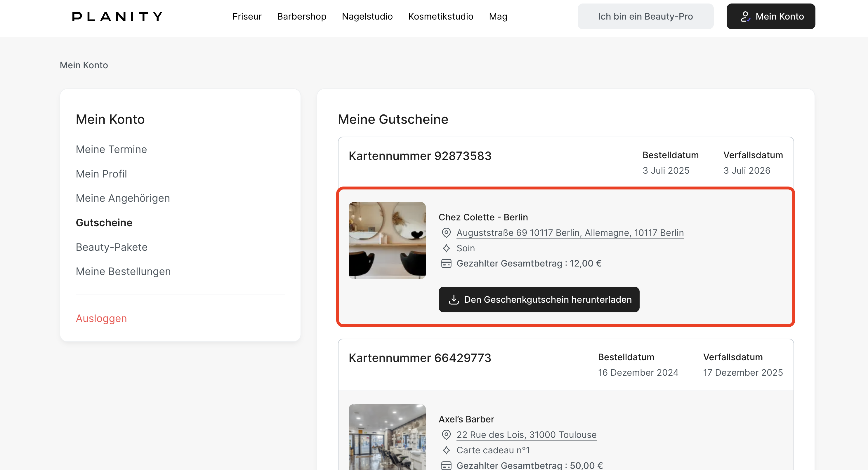Click the diamond icon beside Soin
The width and height of the screenshot is (868, 470).
click(446, 248)
